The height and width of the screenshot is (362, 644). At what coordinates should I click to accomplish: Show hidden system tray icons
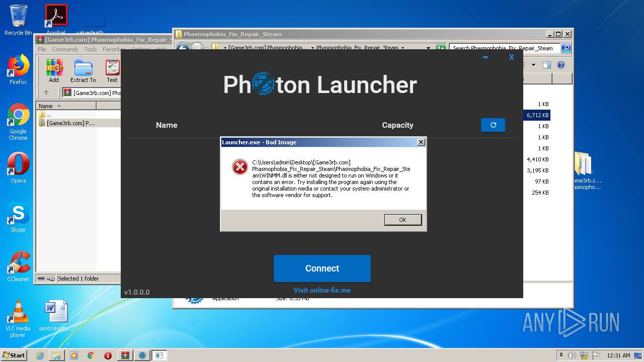click(x=561, y=355)
